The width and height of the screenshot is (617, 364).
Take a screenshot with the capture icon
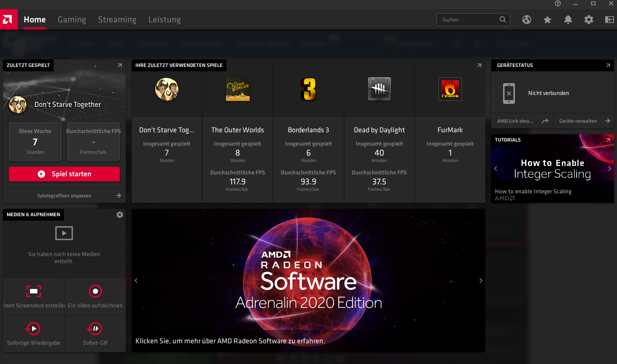[x=34, y=291]
